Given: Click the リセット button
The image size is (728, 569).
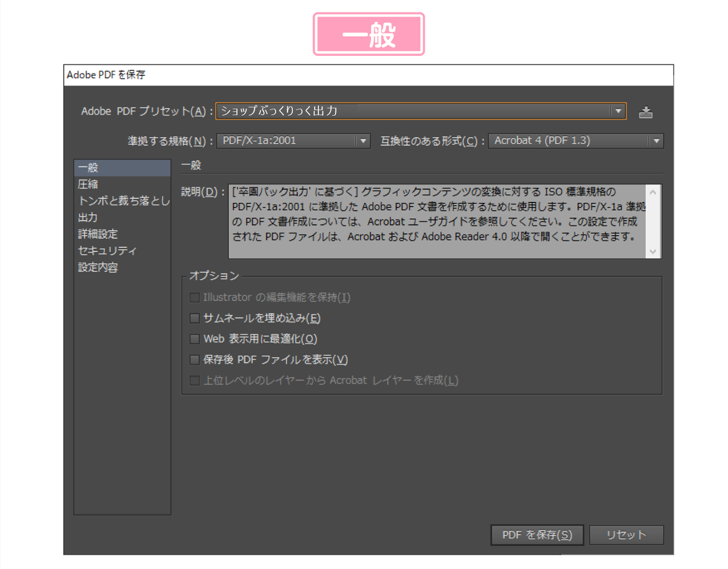Looking at the screenshot, I should pyautogui.click(x=626, y=535).
